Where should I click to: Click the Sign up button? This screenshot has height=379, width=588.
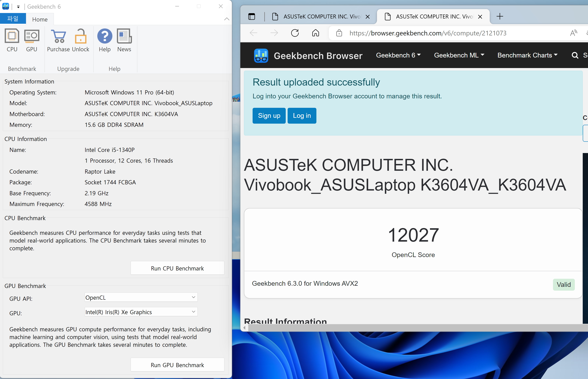tap(269, 115)
